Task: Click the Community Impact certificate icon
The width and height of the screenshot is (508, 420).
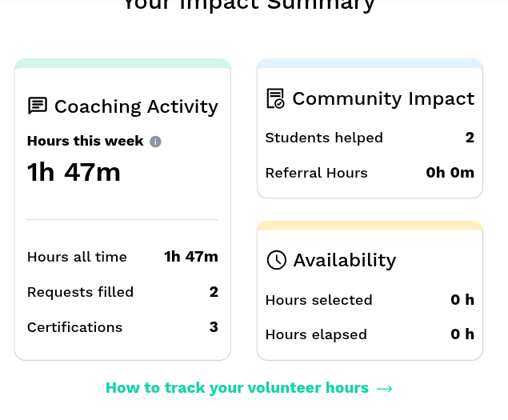Action: coord(275,98)
